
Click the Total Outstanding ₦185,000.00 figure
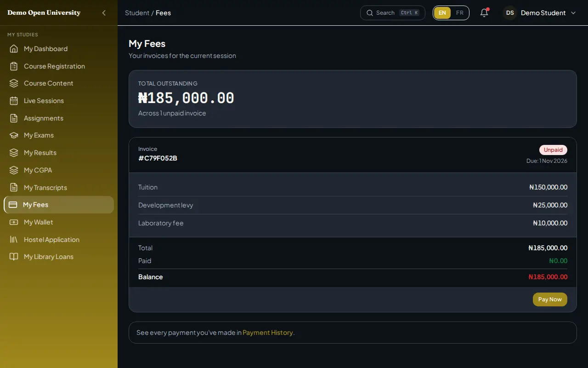(186, 98)
